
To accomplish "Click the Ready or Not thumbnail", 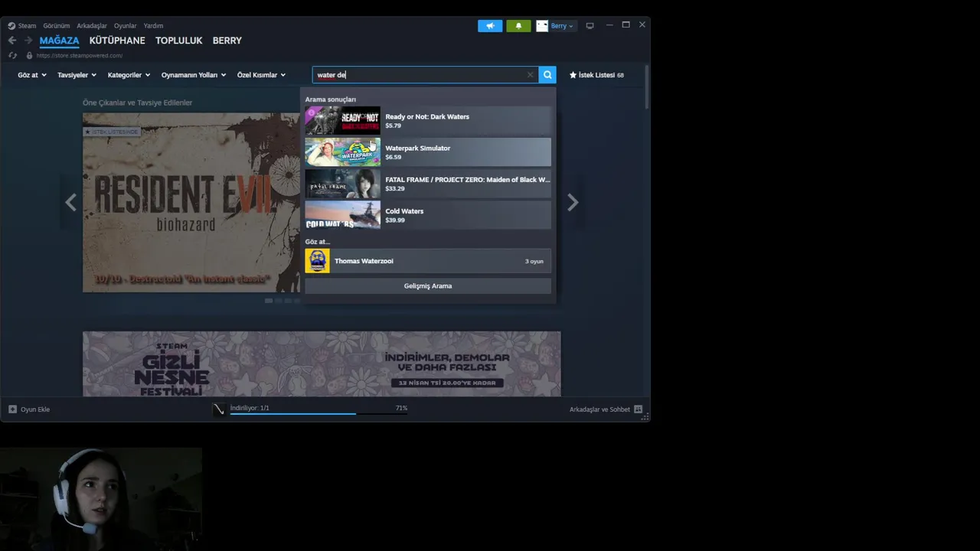I will coord(342,121).
